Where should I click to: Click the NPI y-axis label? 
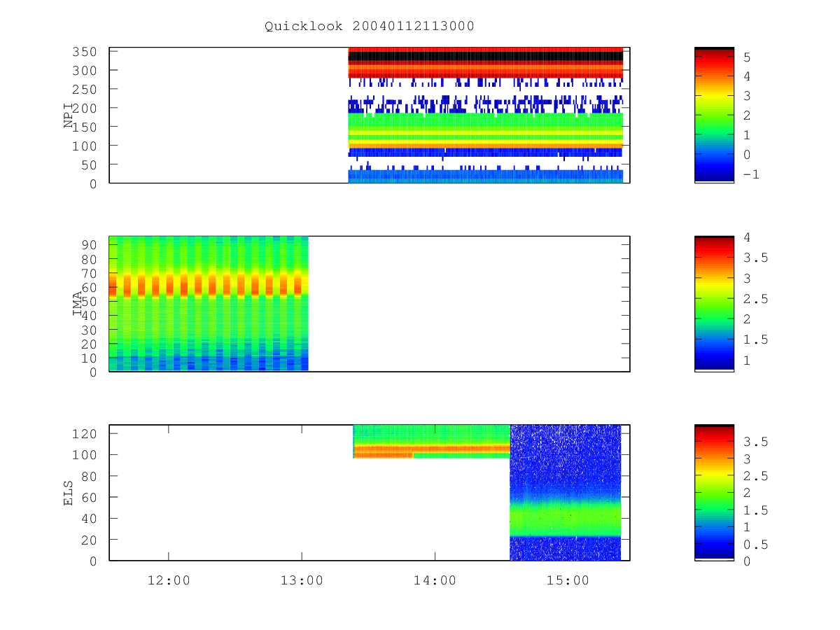[x=69, y=115]
